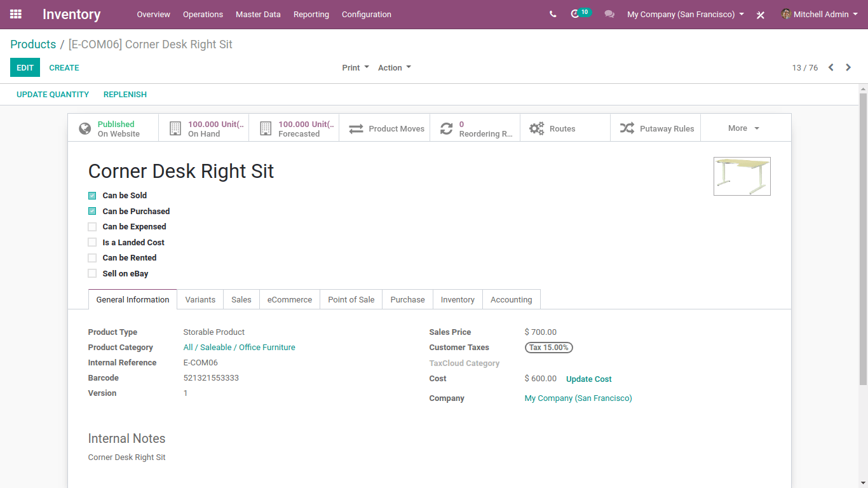Toggle Can be Rented checkbox
This screenshot has height=488, width=868.
coord(92,258)
